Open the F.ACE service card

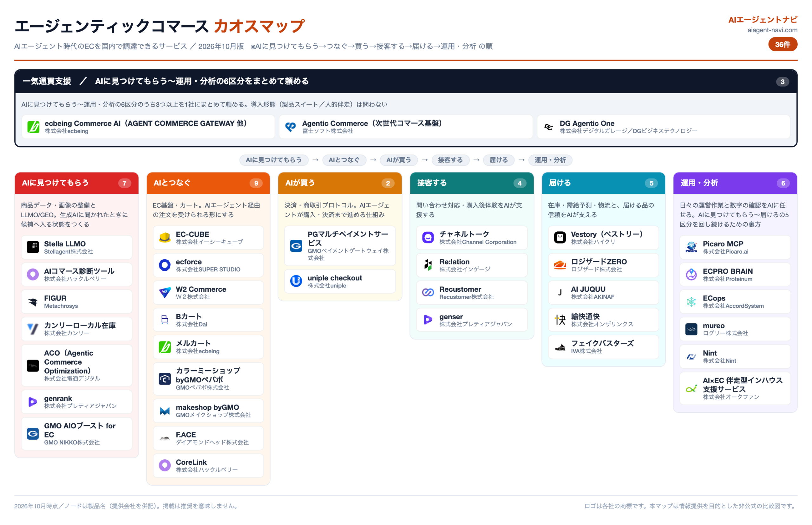[x=208, y=438]
